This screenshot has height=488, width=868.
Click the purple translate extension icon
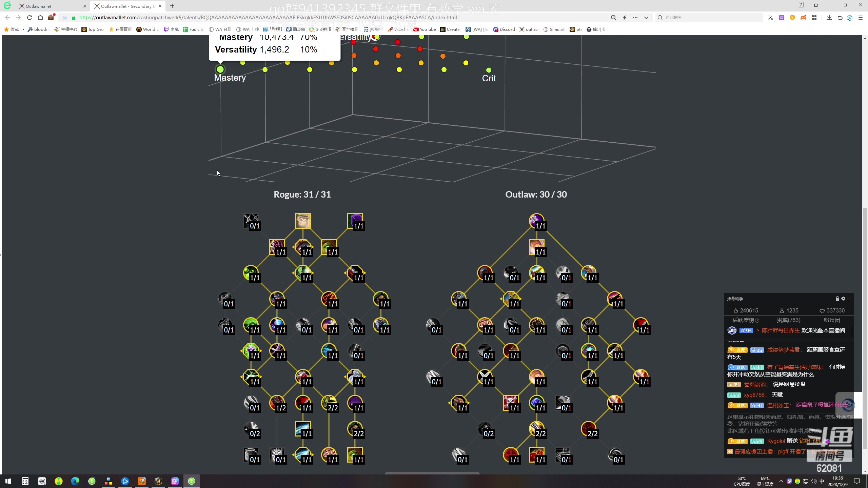(x=782, y=18)
